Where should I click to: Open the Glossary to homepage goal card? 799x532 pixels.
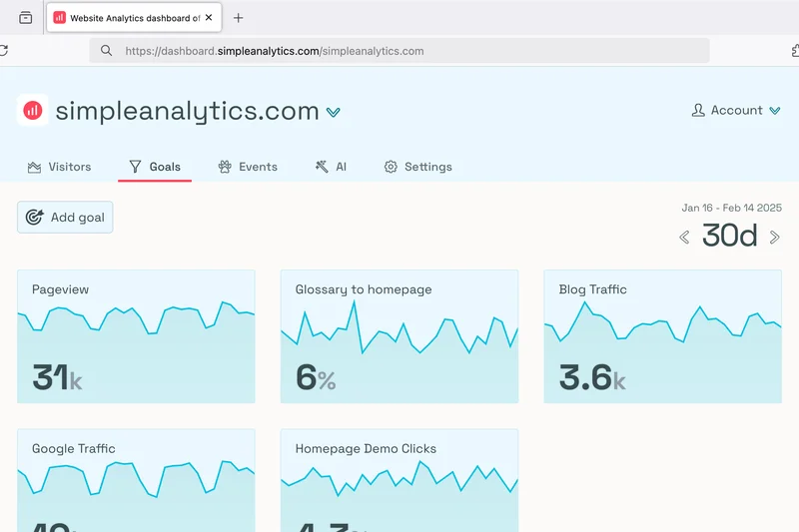click(399, 336)
